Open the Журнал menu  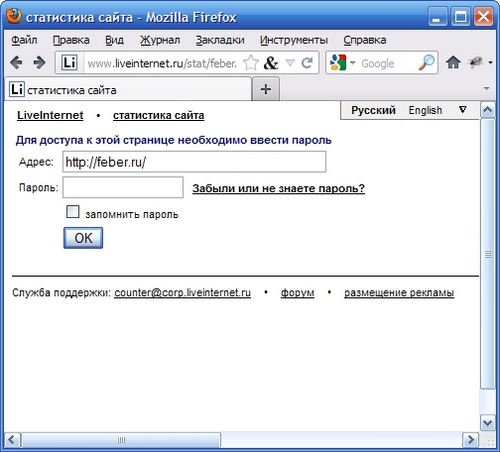coord(160,40)
